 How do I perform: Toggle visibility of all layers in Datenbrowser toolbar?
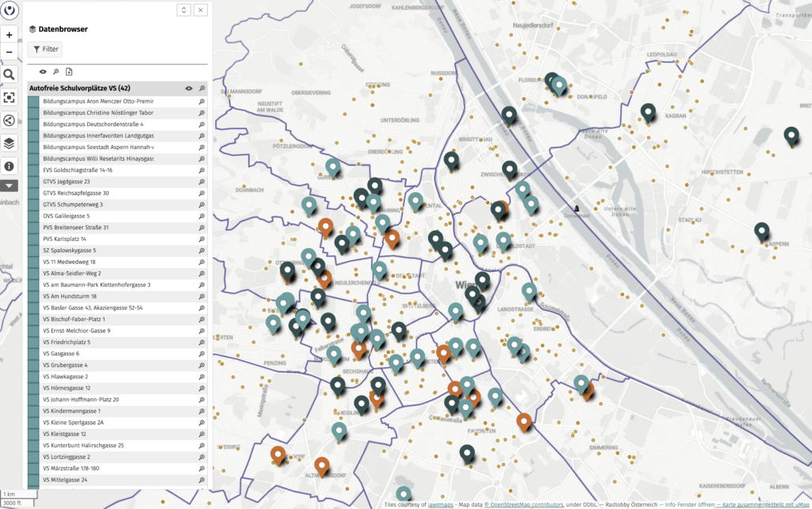pyautogui.click(x=43, y=72)
